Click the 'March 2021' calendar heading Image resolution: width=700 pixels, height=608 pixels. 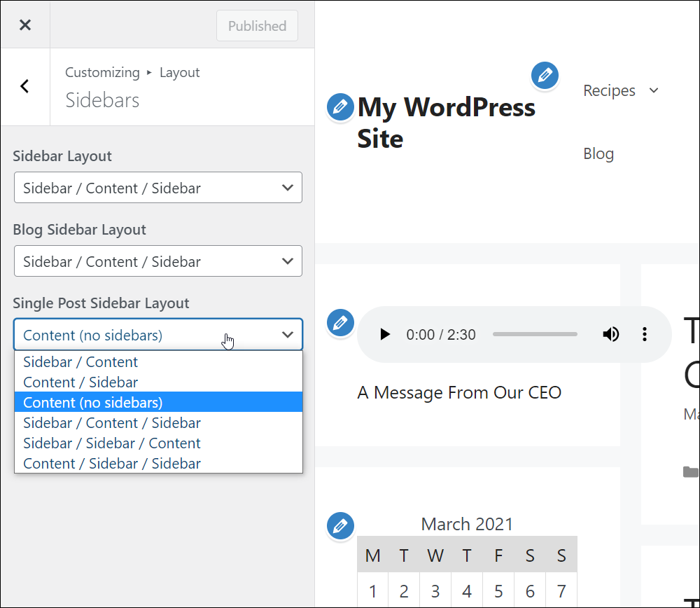pos(467,524)
